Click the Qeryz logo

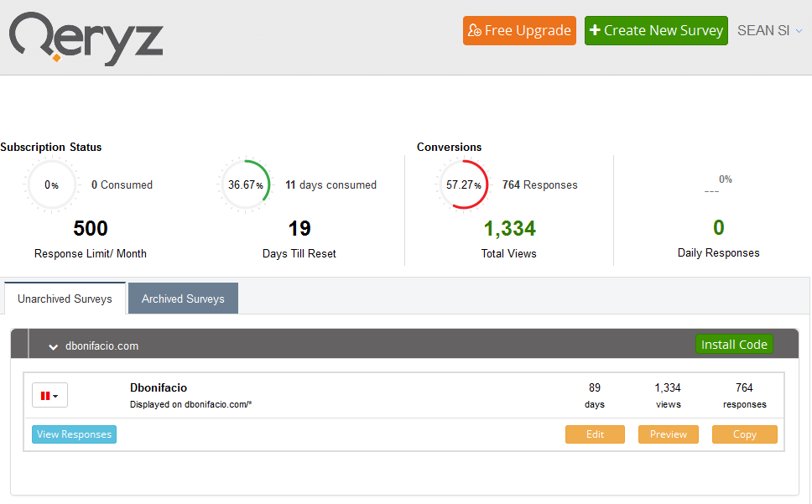click(x=84, y=38)
